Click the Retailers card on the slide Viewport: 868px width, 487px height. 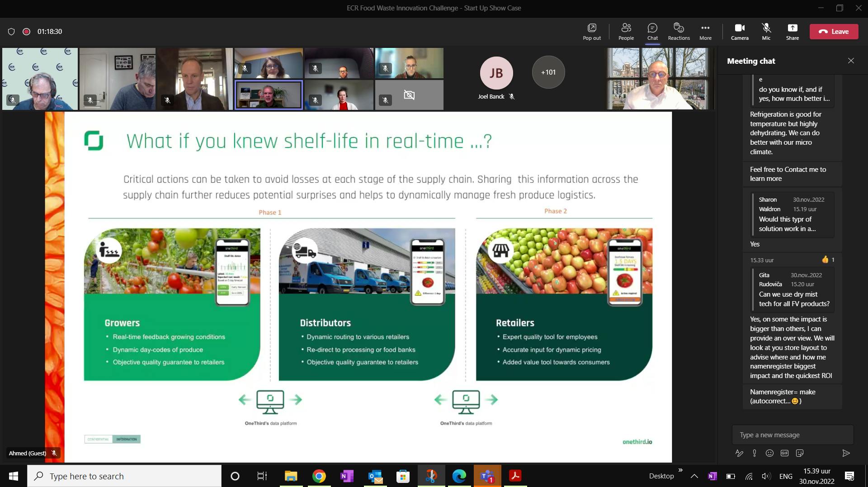[x=564, y=304]
